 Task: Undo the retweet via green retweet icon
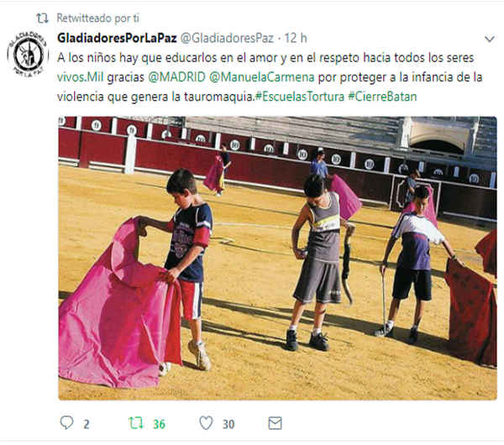point(136,423)
